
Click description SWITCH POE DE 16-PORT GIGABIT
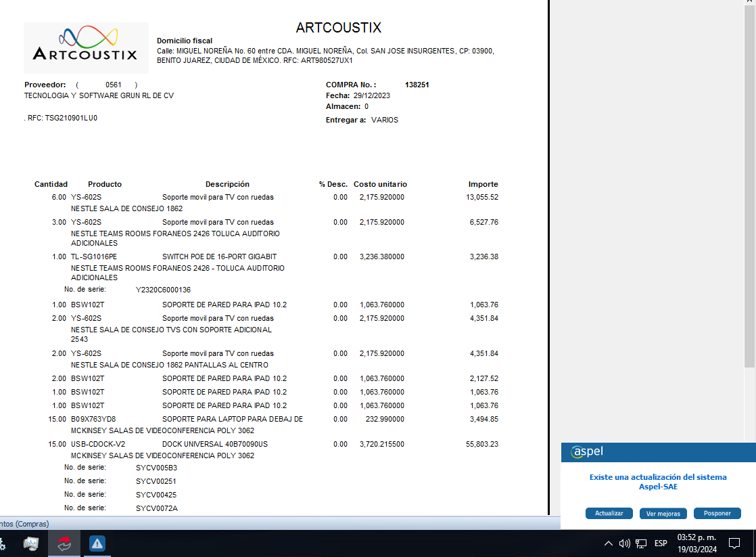point(219,257)
